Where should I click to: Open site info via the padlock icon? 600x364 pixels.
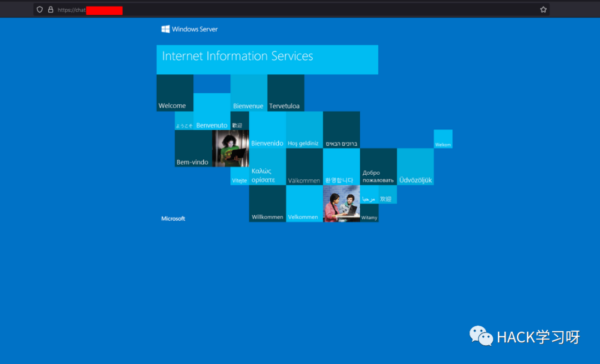51,9
